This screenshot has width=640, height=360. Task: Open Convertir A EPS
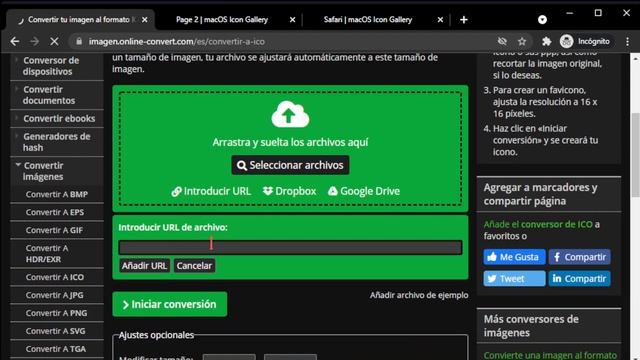point(55,212)
